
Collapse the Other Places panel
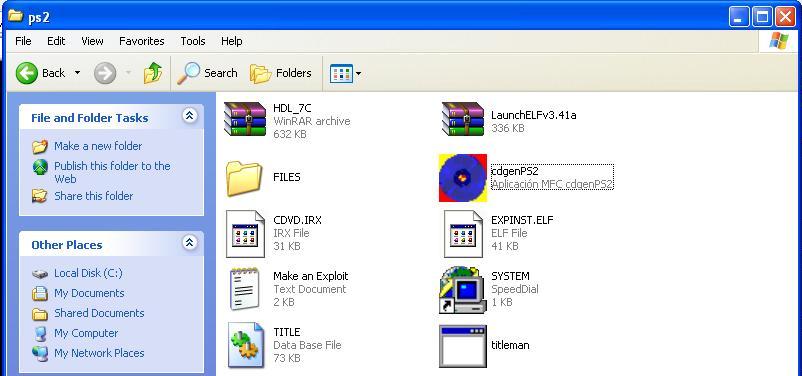(x=189, y=242)
